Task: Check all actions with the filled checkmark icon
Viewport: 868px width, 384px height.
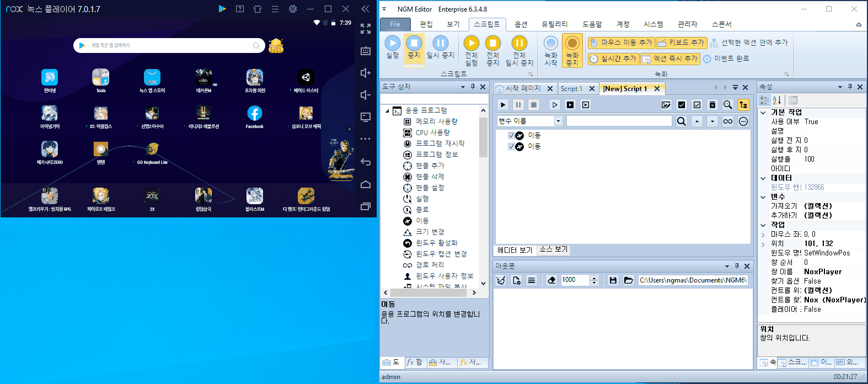Action: pyautogui.click(x=682, y=105)
